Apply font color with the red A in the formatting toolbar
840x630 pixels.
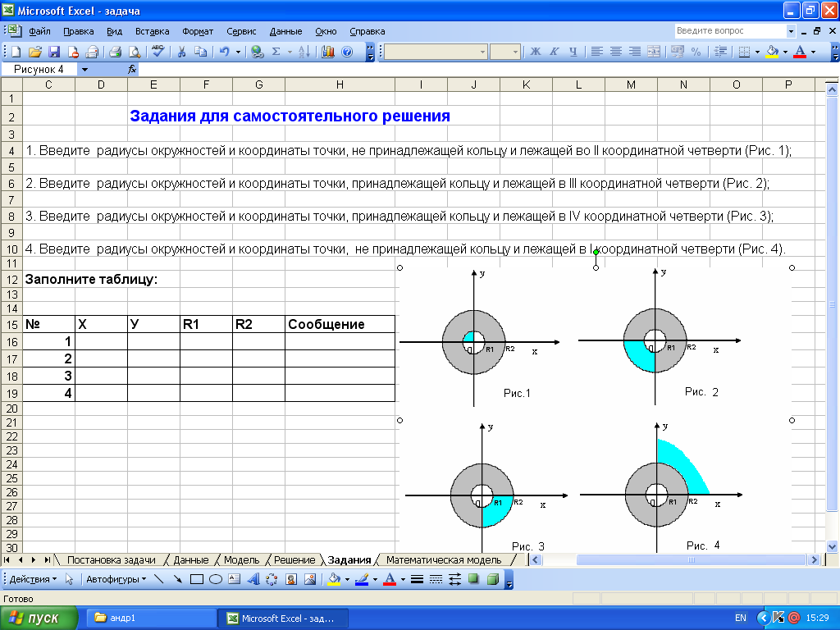[800, 52]
